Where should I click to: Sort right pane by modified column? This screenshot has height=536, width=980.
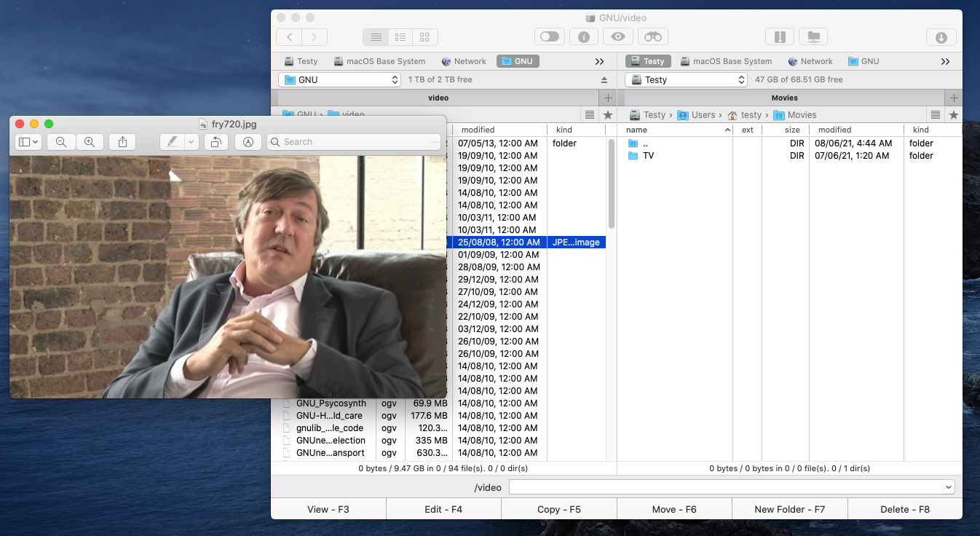pos(856,130)
